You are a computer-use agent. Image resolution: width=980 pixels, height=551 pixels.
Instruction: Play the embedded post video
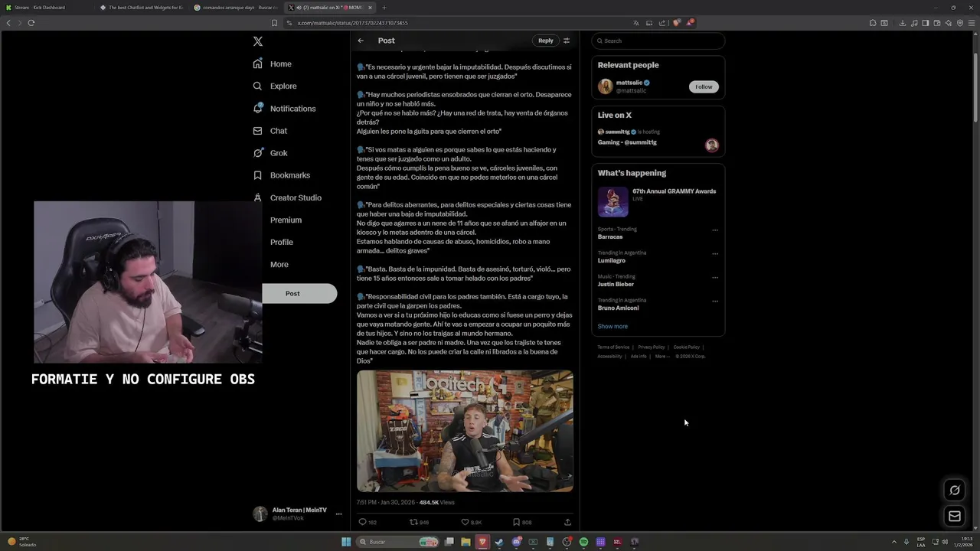(465, 431)
